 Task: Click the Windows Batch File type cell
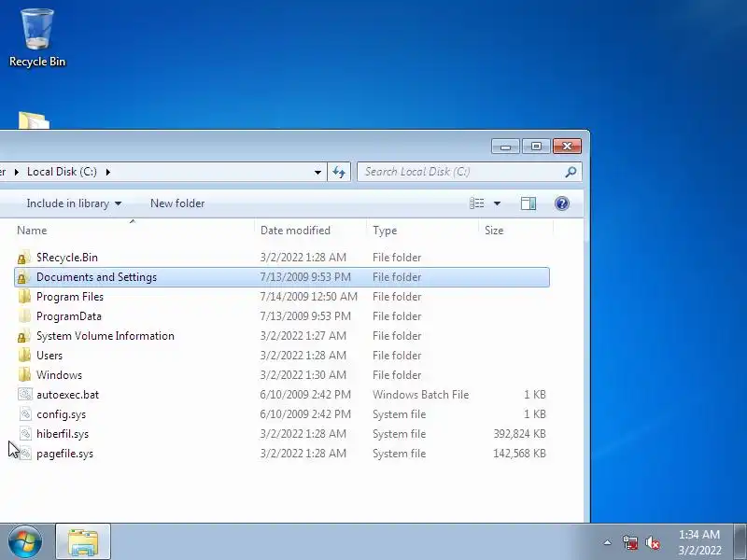tap(421, 395)
